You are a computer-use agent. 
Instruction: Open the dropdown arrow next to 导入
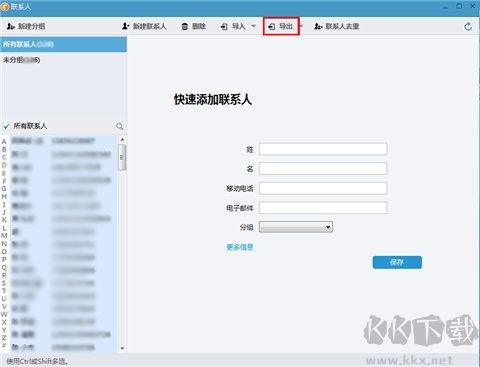pos(253,26)
